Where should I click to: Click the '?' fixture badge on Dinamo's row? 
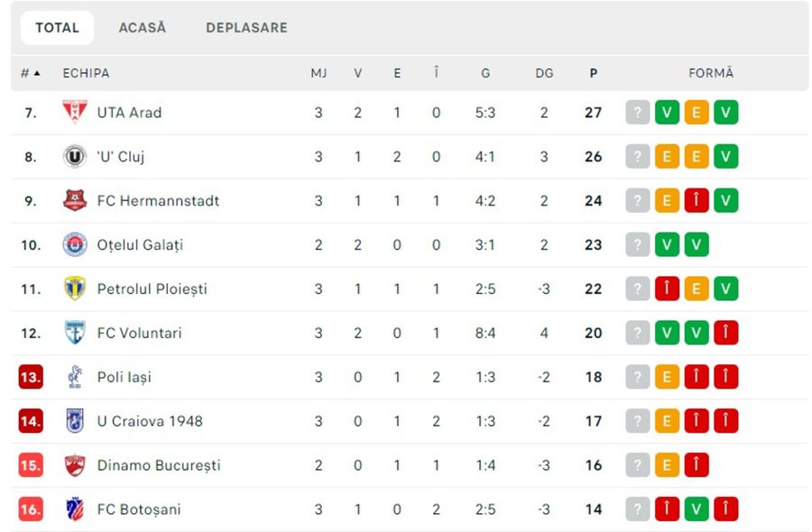point(638,464)
